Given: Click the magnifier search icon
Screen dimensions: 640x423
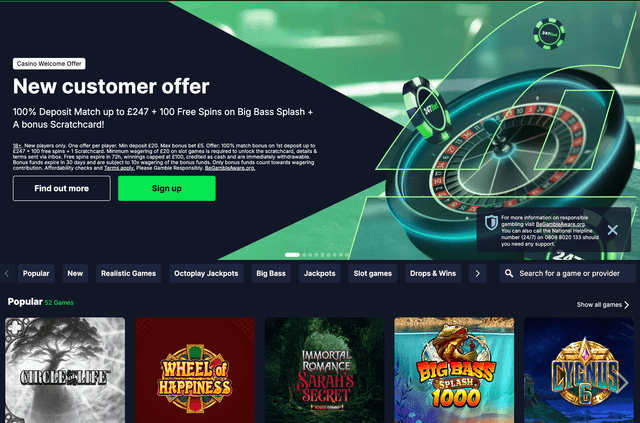Looking at the screenshot, I should pyautogui.click(x=509, y=273).
